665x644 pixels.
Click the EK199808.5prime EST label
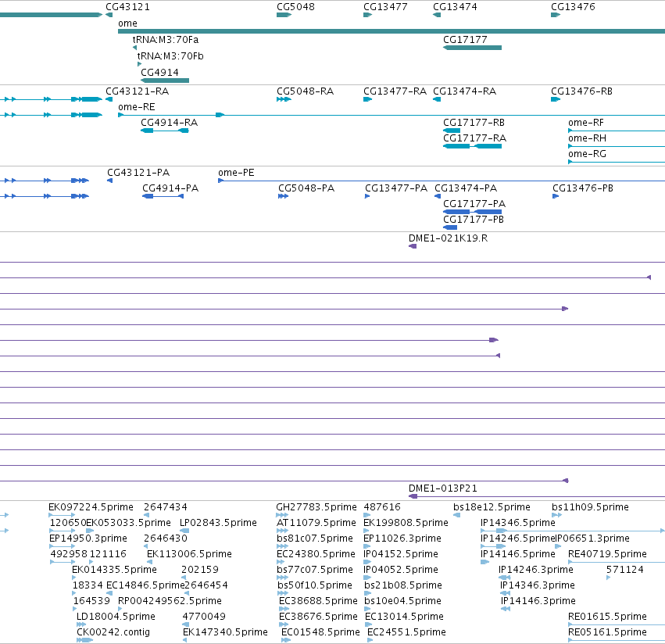[406, 523]
